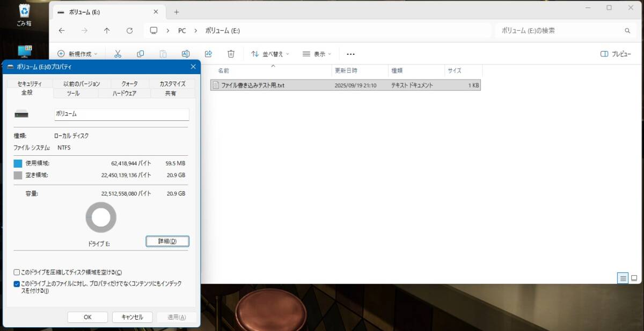This screenshot has width=644, height=331.
Task: Toggle the プレビュー preview pane
Action: point(616,54)
